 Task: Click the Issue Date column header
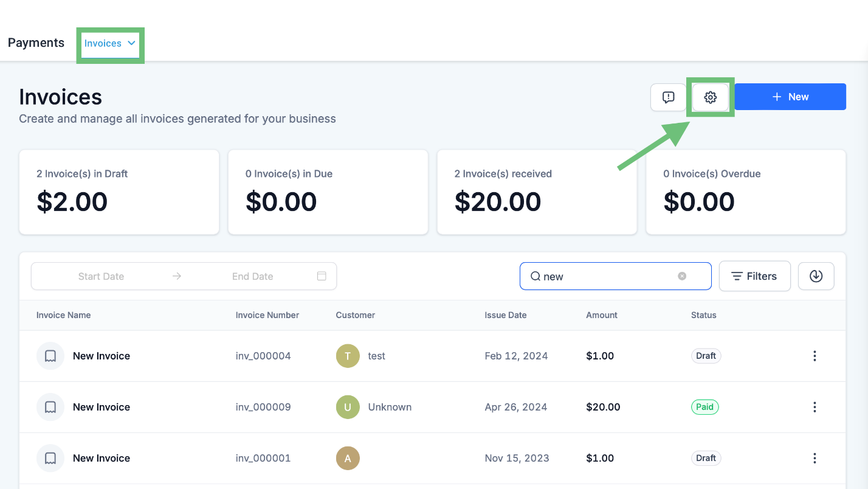point(506,315)
